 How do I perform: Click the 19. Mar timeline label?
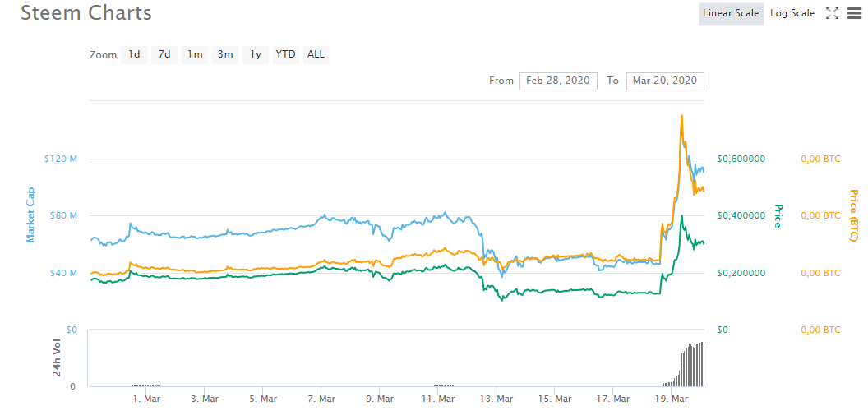670,399
